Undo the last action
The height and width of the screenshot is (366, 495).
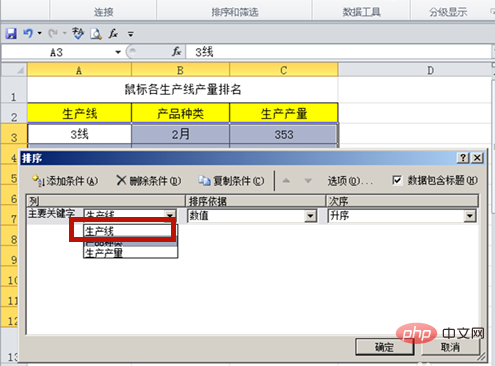pos(28,33)
